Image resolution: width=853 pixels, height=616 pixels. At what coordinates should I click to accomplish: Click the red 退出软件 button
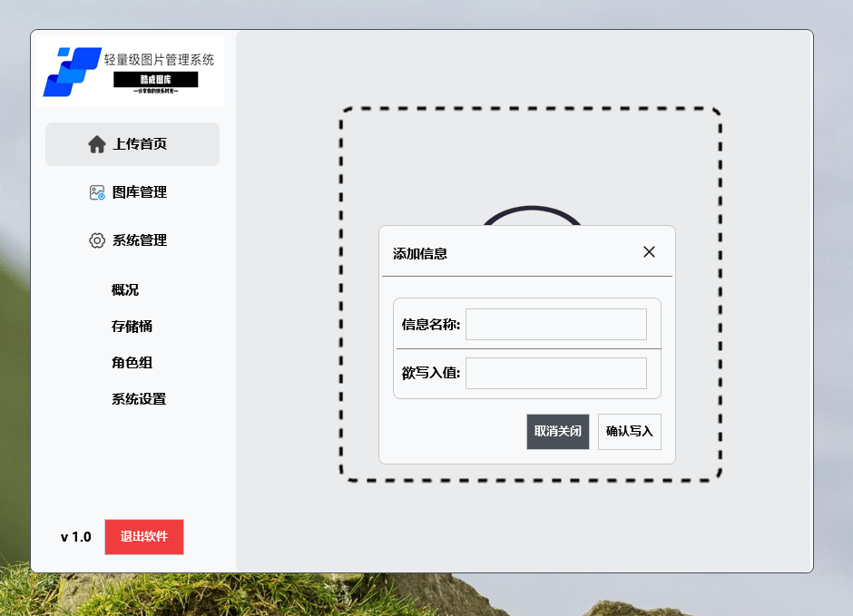144,537
